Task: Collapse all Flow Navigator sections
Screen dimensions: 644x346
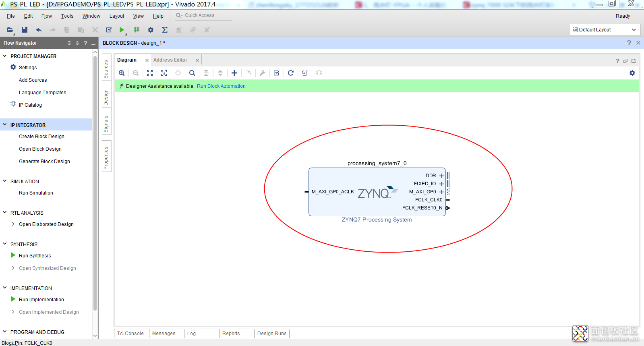Action: point(69,43)
